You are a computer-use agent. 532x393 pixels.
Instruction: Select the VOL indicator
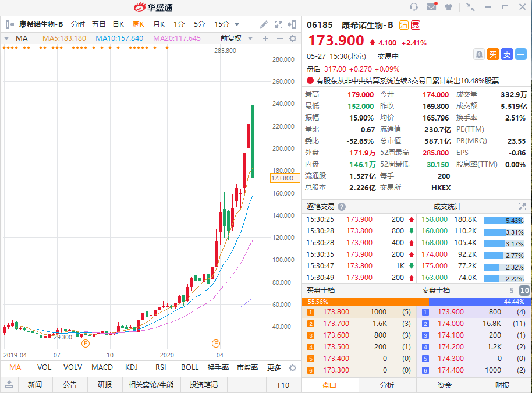44,367
